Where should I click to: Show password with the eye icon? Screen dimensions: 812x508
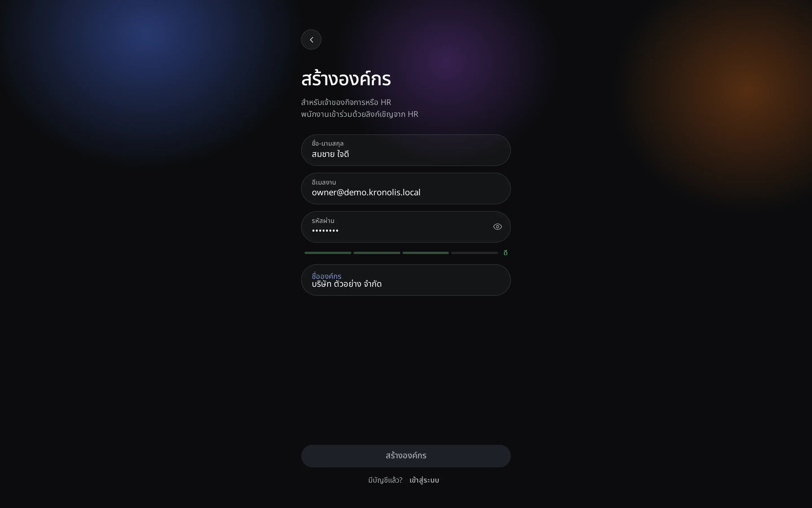coord(497,227)
